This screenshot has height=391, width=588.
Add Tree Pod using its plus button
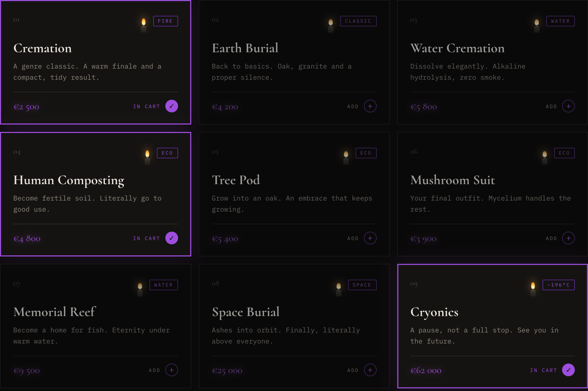[370, 238]
